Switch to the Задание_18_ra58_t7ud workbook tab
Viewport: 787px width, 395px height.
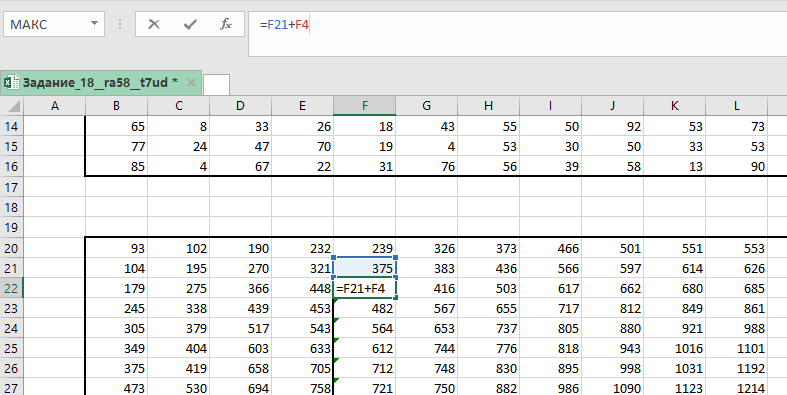100,82
